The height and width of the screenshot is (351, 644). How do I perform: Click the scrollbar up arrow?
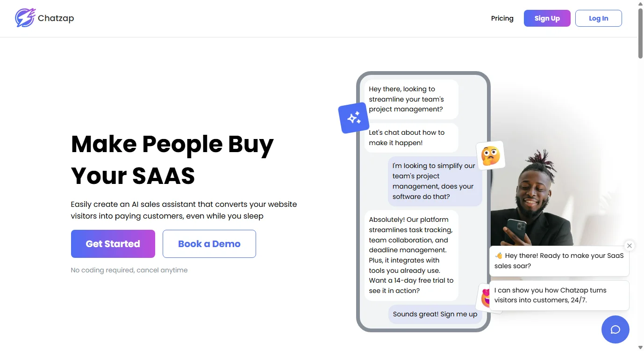[640, 3]
